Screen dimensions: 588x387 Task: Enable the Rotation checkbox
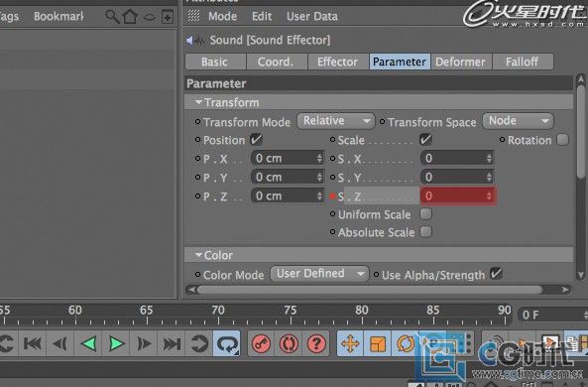pyautogui.click(x=562, y=140)
